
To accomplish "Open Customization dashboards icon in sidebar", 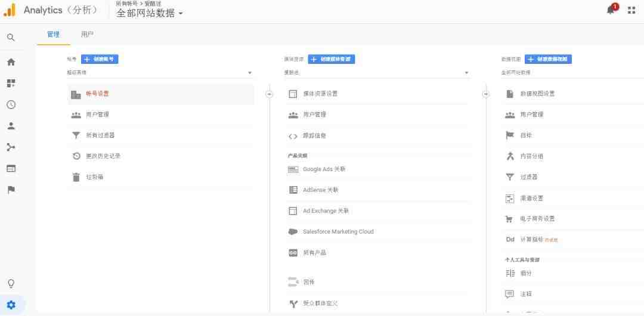I will [x=11, y=83].
